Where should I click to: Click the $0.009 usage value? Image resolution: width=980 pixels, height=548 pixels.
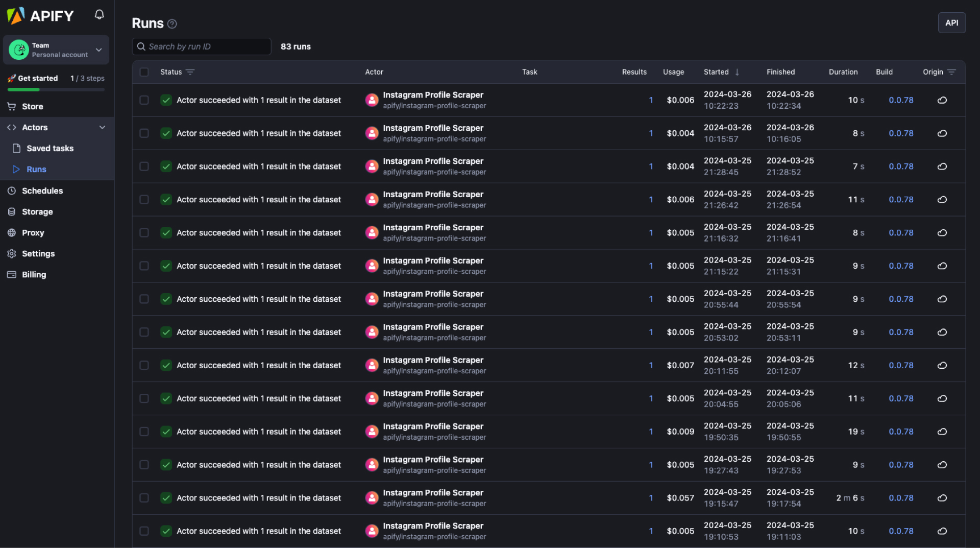tap(680, 432)
